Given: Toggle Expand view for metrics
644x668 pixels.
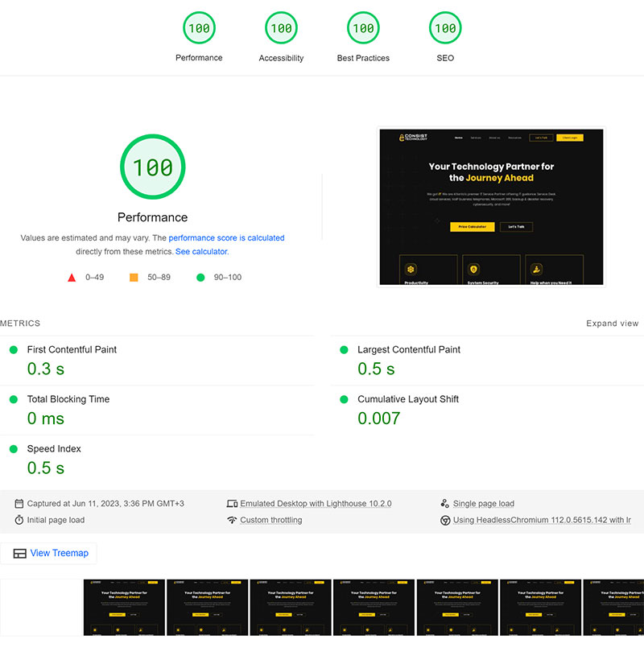Looking at the screenshot, I should pos(612,324).
